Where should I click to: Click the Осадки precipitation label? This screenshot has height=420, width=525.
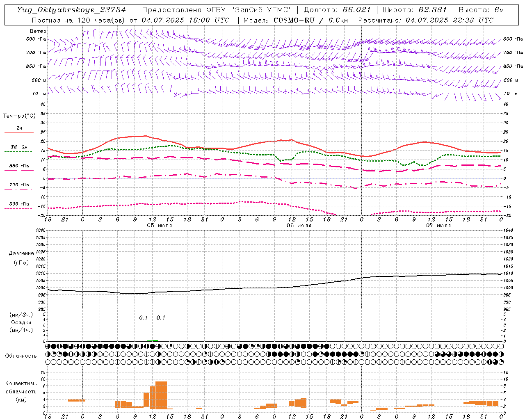[21, 322]
